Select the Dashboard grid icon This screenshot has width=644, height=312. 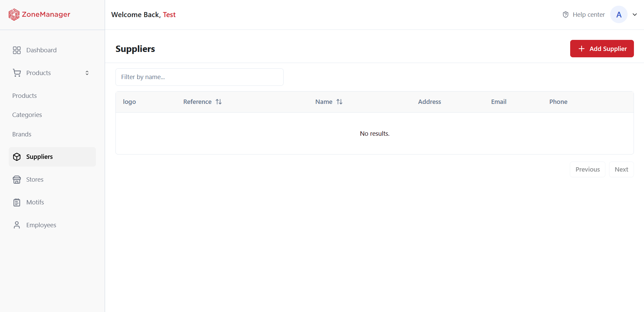click(17, 50)
